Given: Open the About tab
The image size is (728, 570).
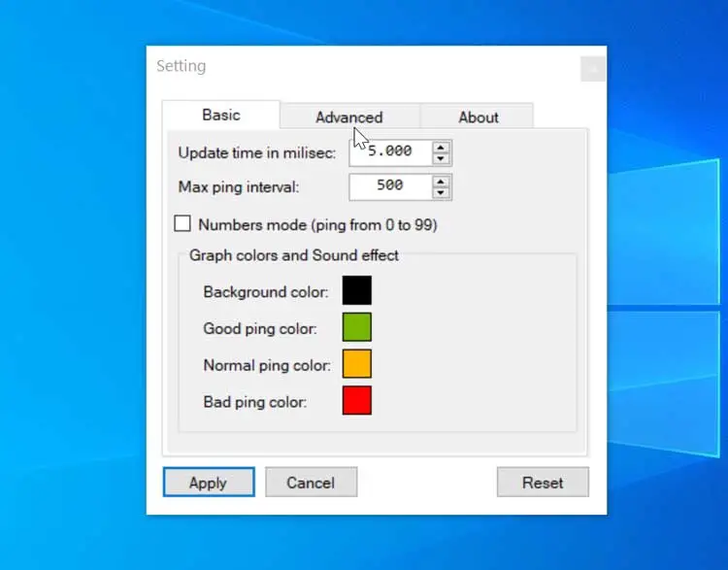Looking at the screenshot, I should 478,117.
